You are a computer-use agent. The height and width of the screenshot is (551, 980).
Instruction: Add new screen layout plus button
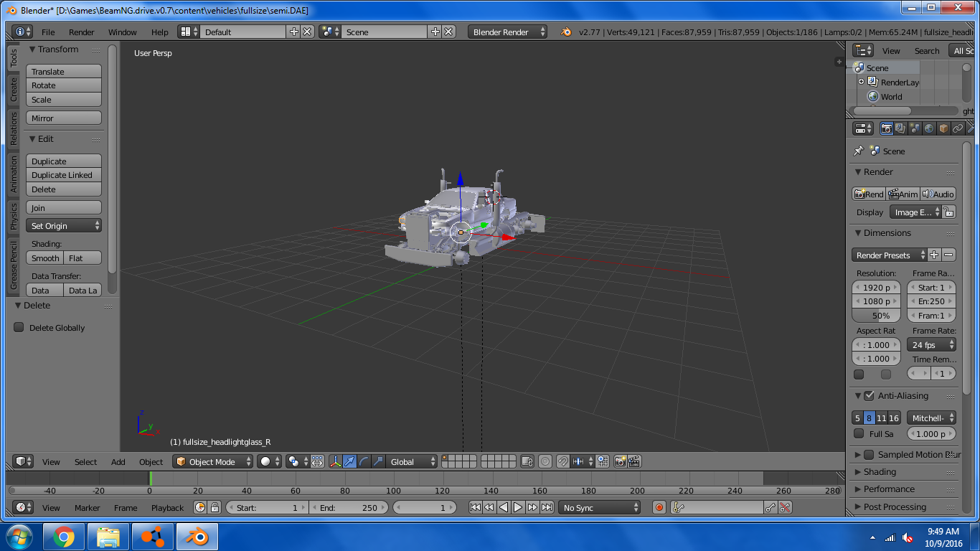pos(293,32)
